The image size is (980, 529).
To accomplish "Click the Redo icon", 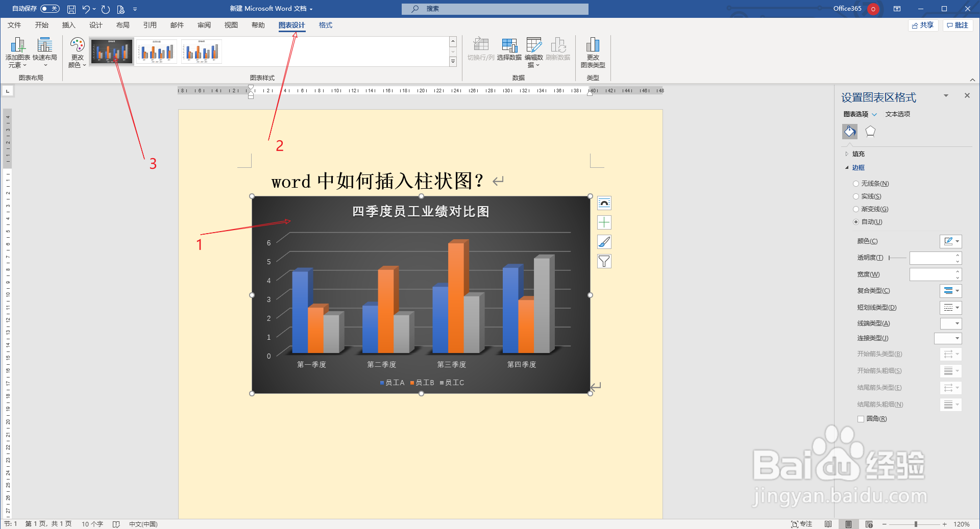I will tap(106, 9).
